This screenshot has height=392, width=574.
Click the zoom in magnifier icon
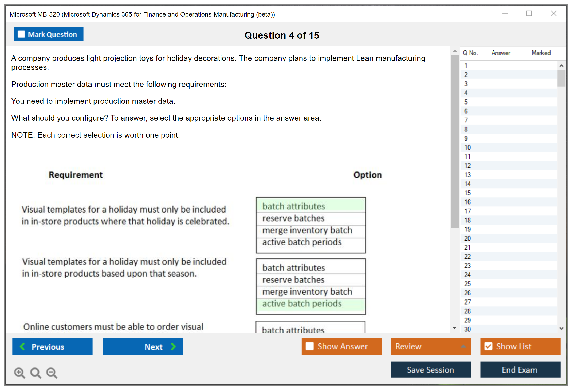click(19, 373)
